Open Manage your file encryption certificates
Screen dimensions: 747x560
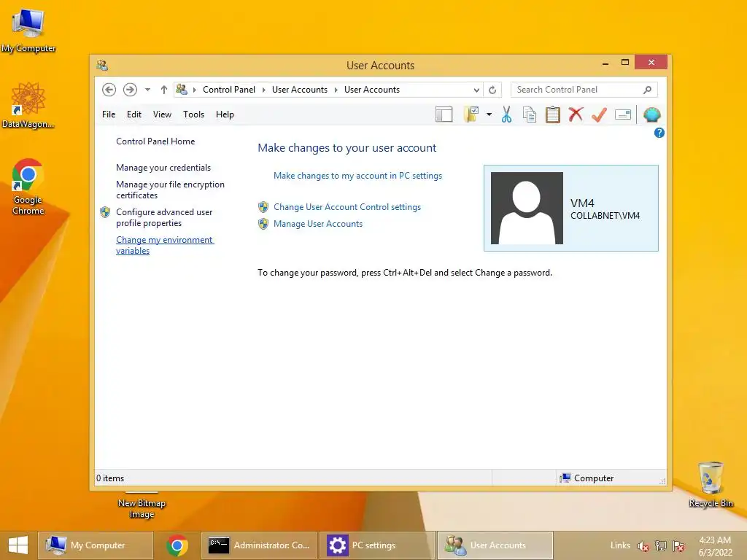[x=170, y=190]
